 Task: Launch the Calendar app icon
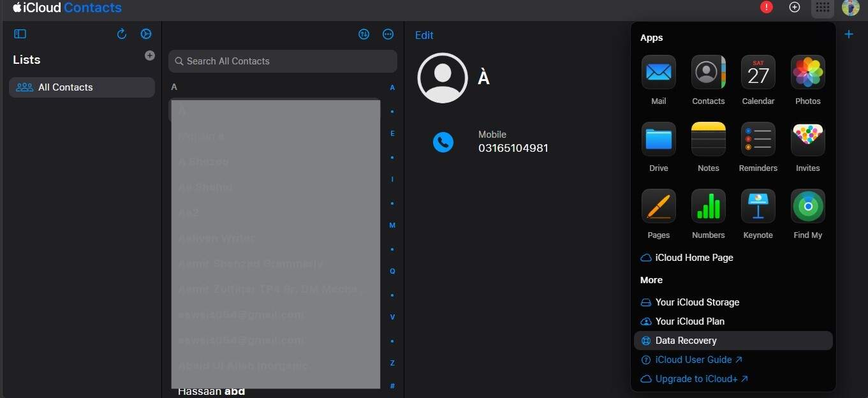[x=758, y=72]
